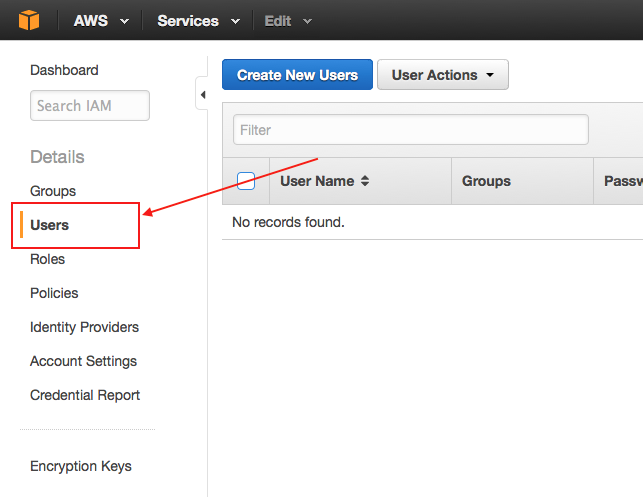The image size is (643, 497).
Task: Sort by the User Name sort arrows
Action: point(365,181)
